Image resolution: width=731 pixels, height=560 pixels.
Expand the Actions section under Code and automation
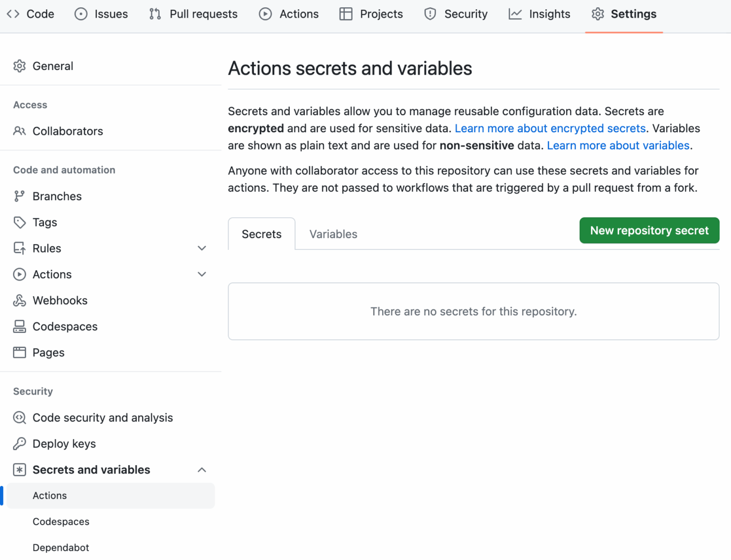[x=202, y=274]
